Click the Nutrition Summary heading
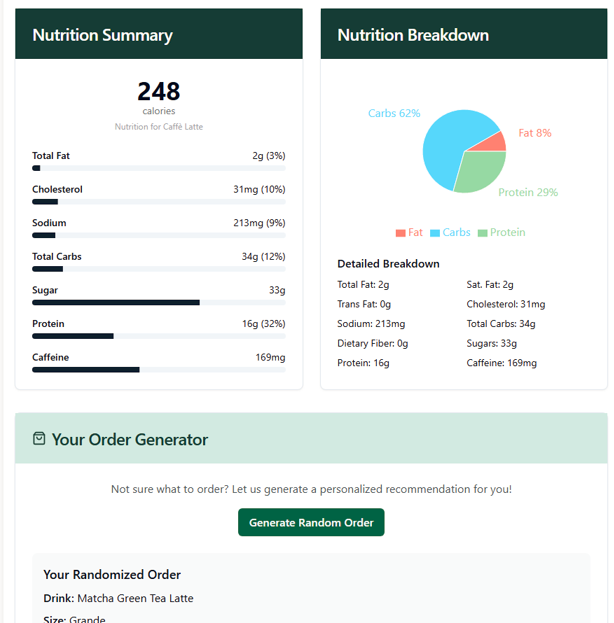The width and height of the screenshot is (614, 623). click(x=102, y=35)
